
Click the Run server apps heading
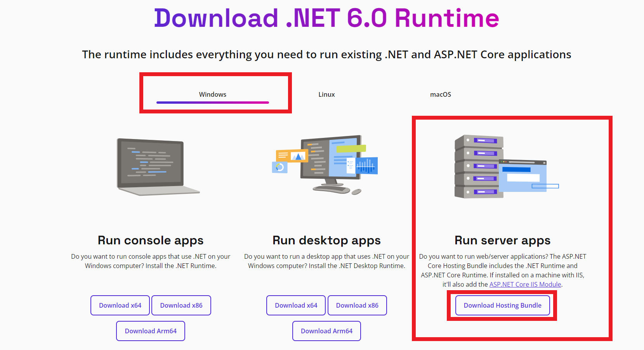point(503,240)
